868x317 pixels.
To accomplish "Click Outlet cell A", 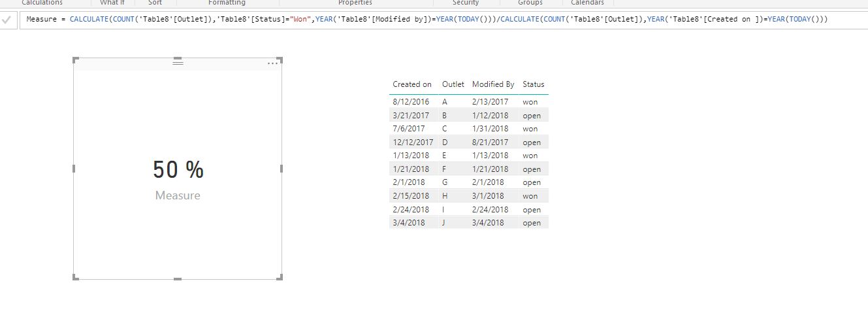I will click(445, 102).
